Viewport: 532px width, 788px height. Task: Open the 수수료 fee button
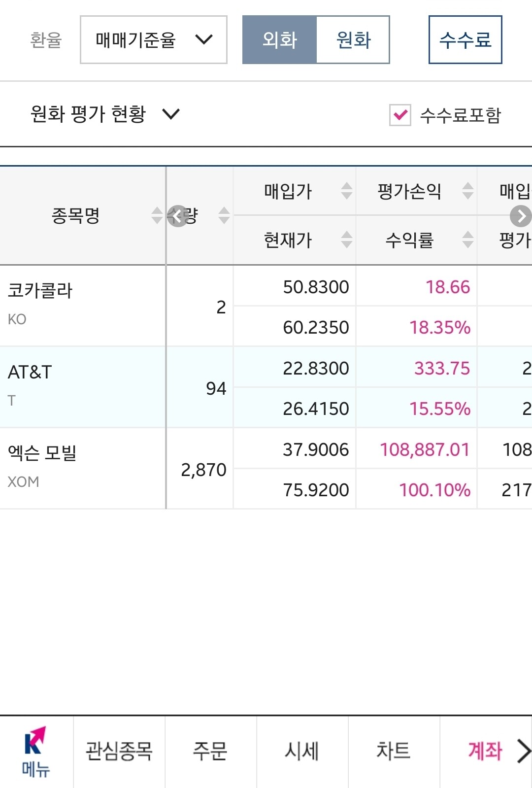(x=465, y=39)
